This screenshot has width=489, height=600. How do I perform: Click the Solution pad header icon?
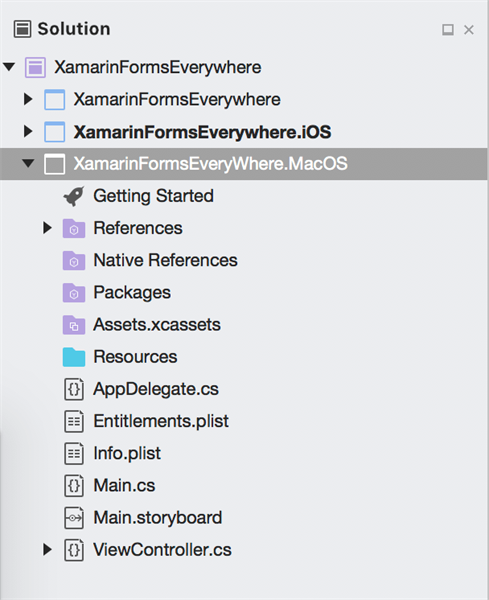[x=23, y=29]
